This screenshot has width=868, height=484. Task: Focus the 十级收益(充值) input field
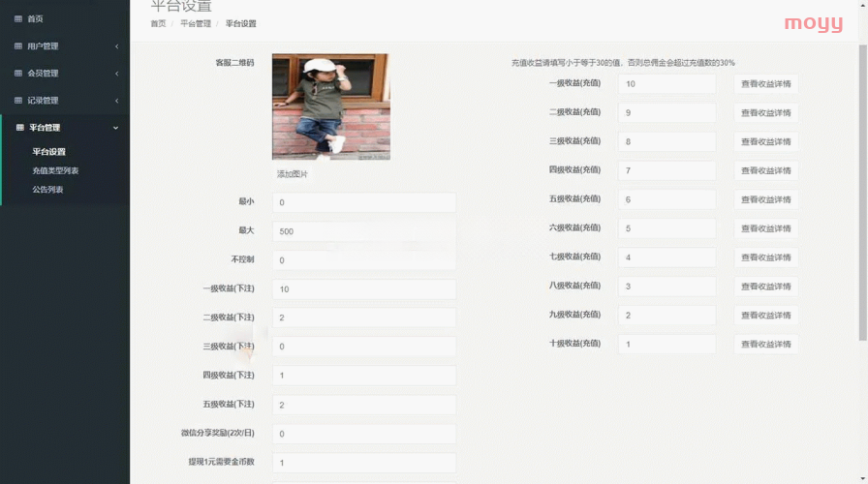(666, 344)
